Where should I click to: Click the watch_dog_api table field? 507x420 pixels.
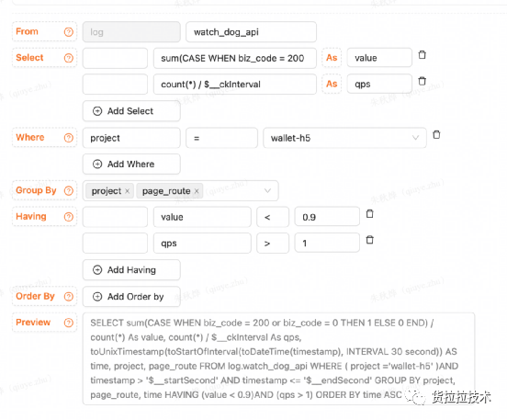point(251,32)
